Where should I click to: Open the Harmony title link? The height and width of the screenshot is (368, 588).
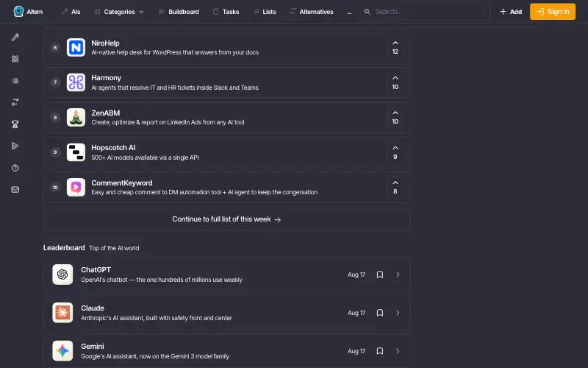pyautogui.click(x=106, y=78)
